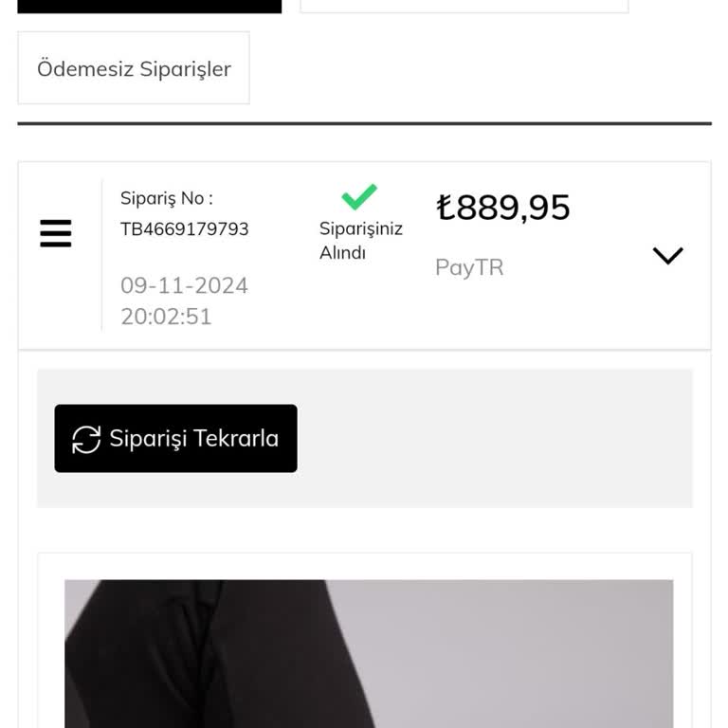Image resolution: width=728 pixels, height=728 pixels.
Task: Switch to the Ödemesiz Siparişler tab
Action: tap(134, 68)
